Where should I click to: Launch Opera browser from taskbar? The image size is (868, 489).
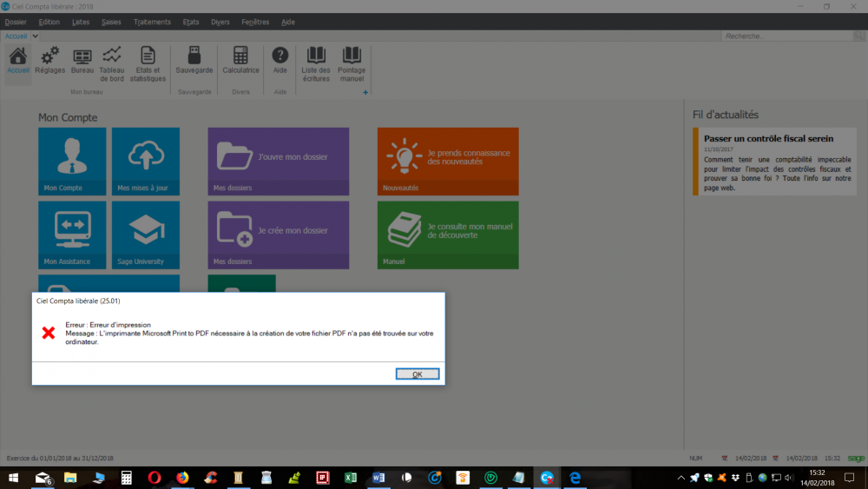click(x=155, y=478)
